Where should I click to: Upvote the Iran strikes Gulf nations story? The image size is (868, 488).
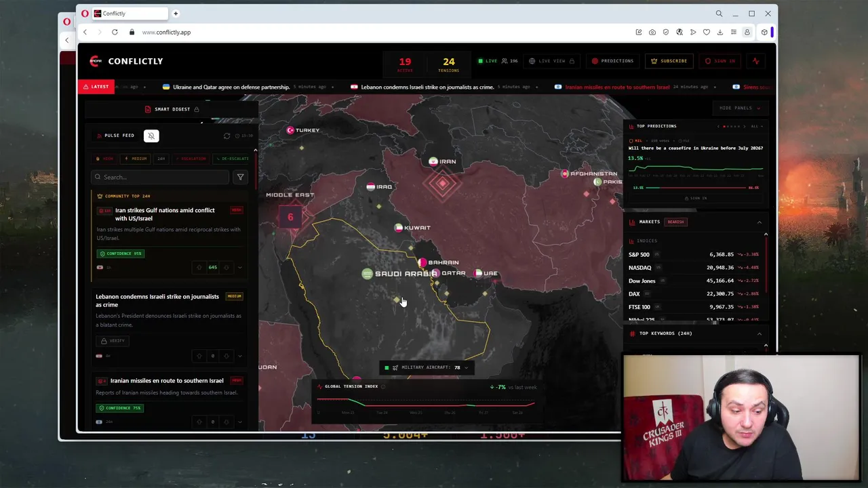199,267
